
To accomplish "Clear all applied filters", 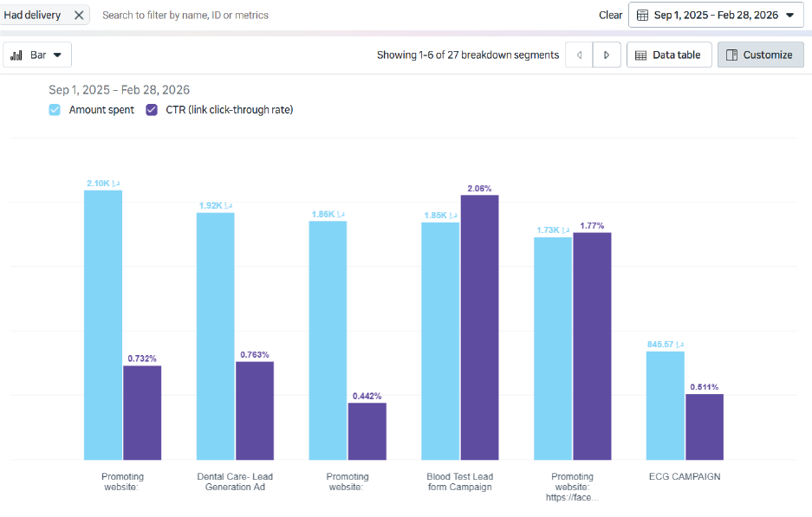I will [x=610, y=15].
